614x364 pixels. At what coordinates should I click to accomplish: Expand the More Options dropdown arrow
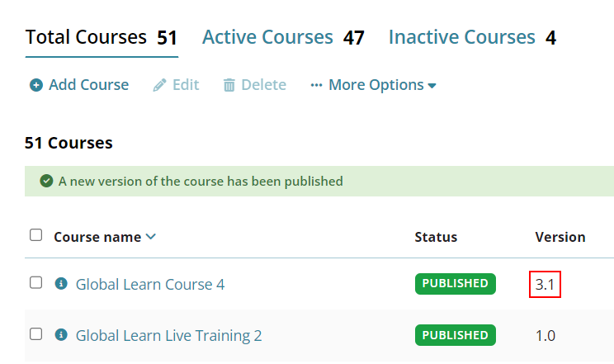pos(432,86)
